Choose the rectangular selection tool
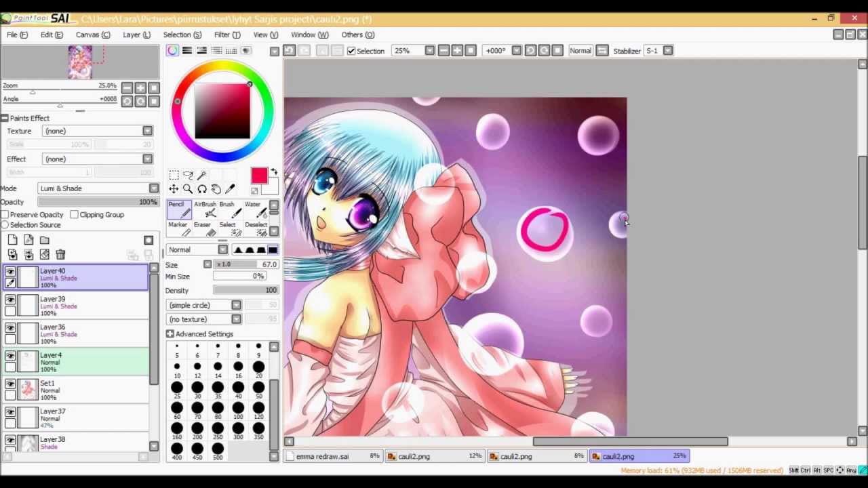Viewport: 868px width, 488px height. coord(174,176)
